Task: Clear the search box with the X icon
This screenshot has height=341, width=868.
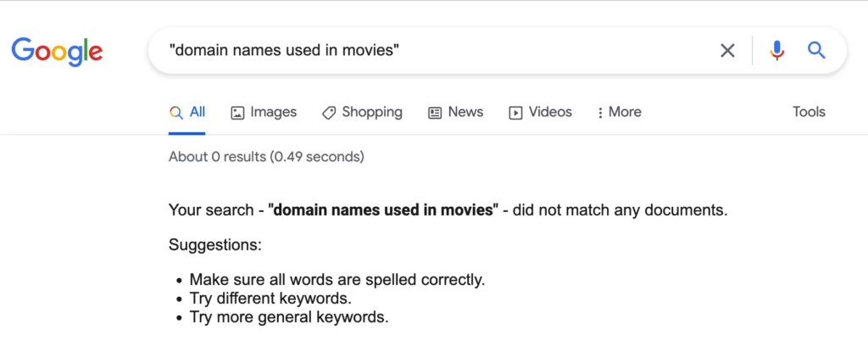Action: pos(727,51)
